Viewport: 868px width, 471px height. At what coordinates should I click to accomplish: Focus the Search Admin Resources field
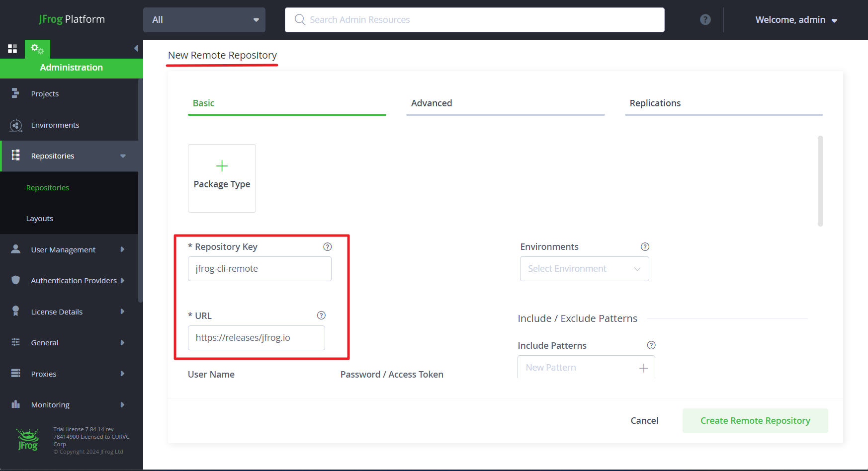point(475,20)
